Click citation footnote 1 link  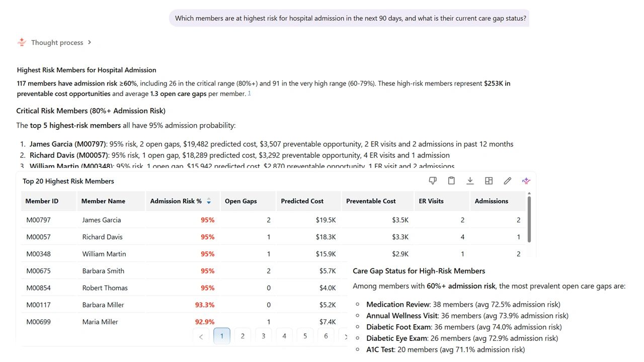pos(249,94)
